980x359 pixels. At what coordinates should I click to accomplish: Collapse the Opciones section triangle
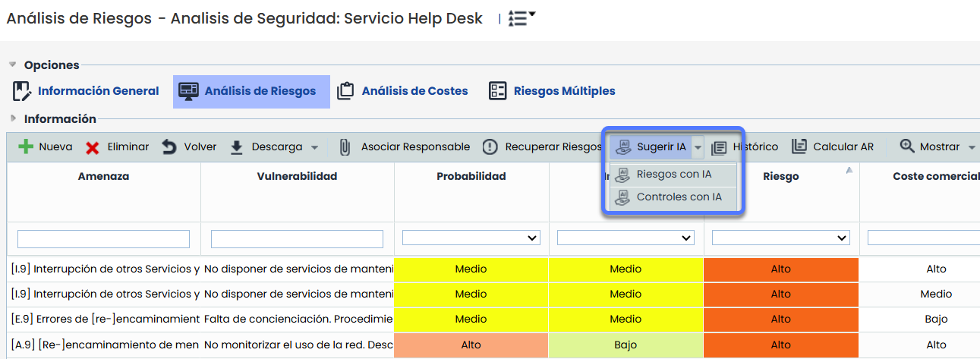click(x=13, y=65)
